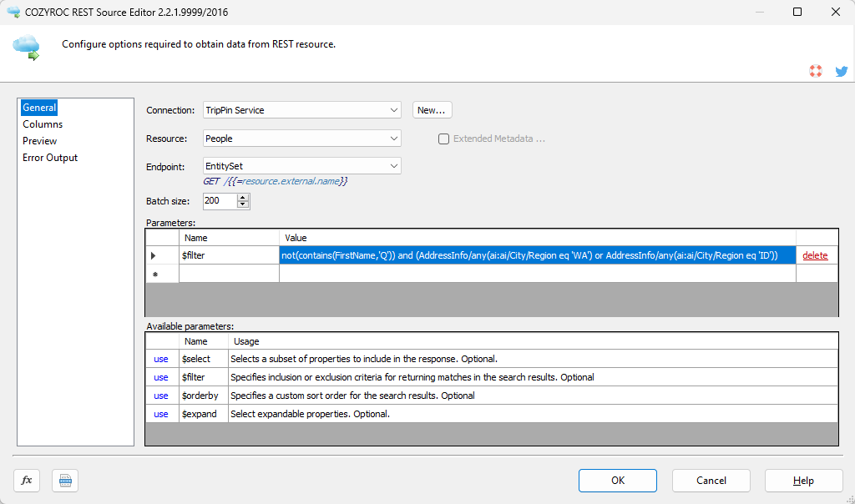Click the COZYROC cloud title bar icon
The image size is (855, 504).
tap(13, 12)
